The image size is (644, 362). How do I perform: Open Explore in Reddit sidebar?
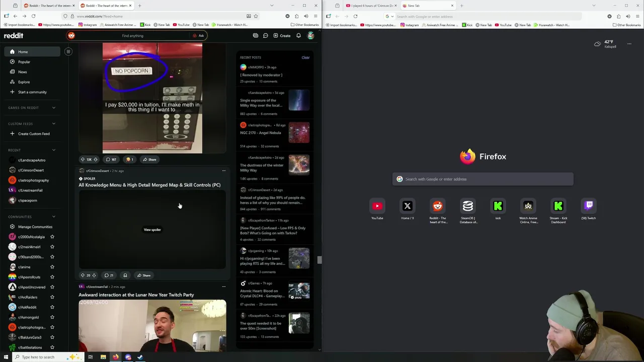32,82
